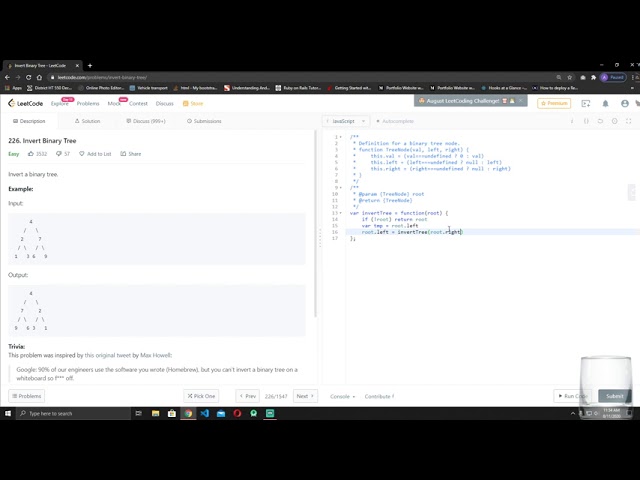The height and width of the screenshot is (480, 640).
Task: Reload the browser page
Action: (28, 77)
